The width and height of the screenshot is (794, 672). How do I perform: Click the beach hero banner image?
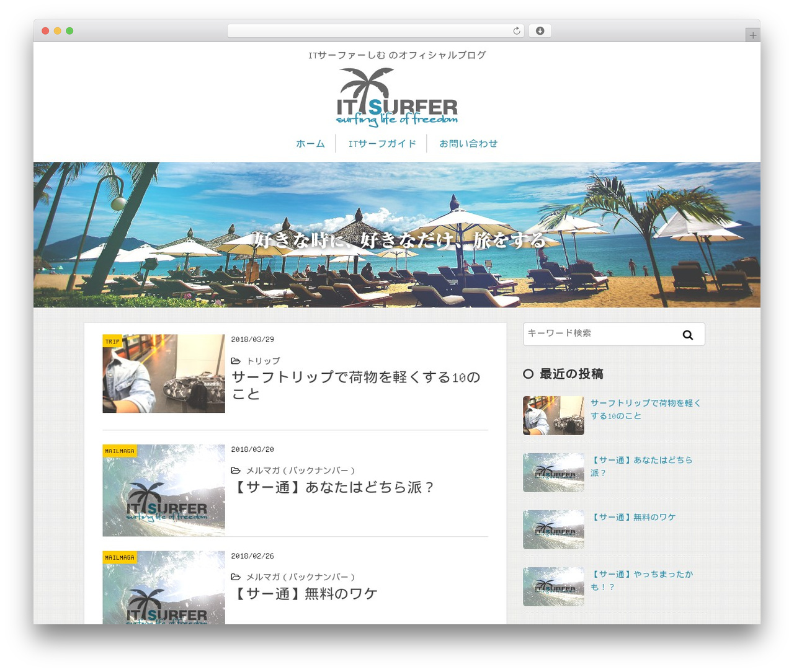397,235
